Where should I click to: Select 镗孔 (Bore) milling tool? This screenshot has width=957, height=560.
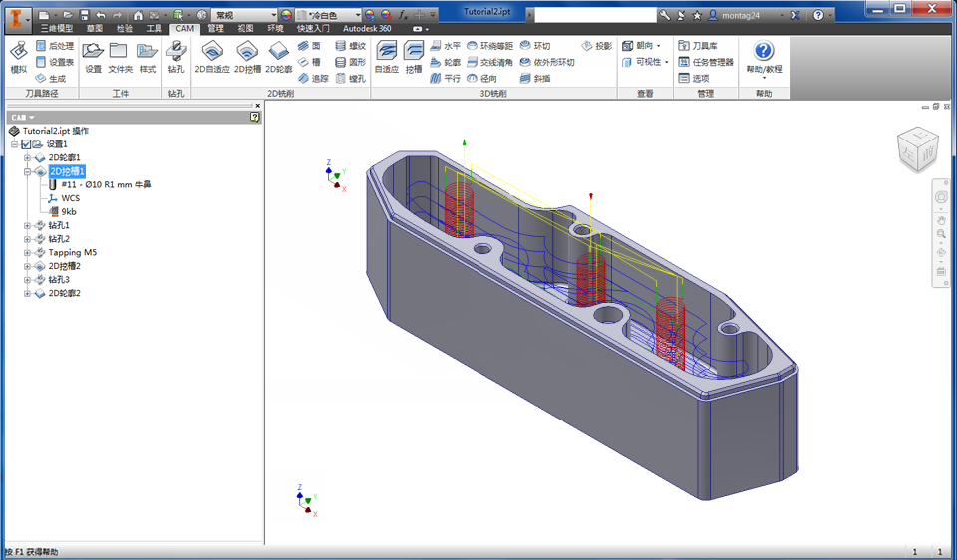point(351,78)
